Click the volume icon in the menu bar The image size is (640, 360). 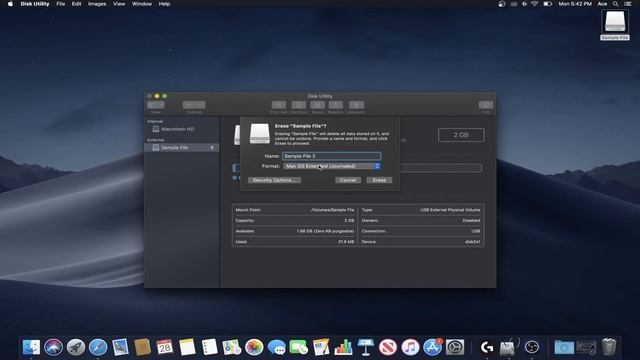point(524,4)
